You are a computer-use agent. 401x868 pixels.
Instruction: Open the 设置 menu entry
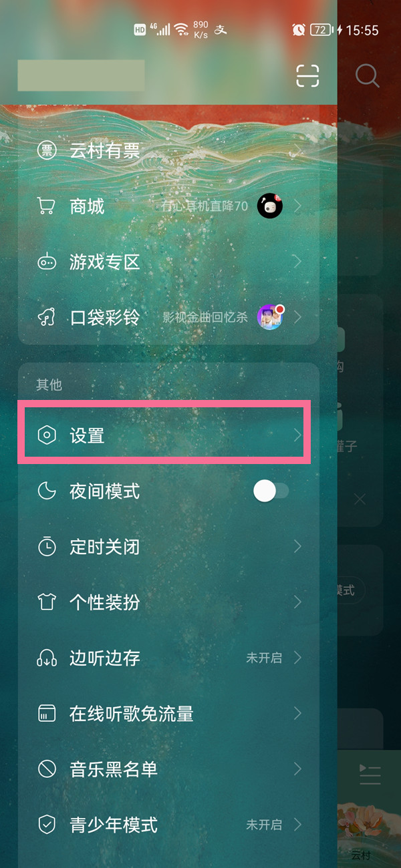pos(164,436)
